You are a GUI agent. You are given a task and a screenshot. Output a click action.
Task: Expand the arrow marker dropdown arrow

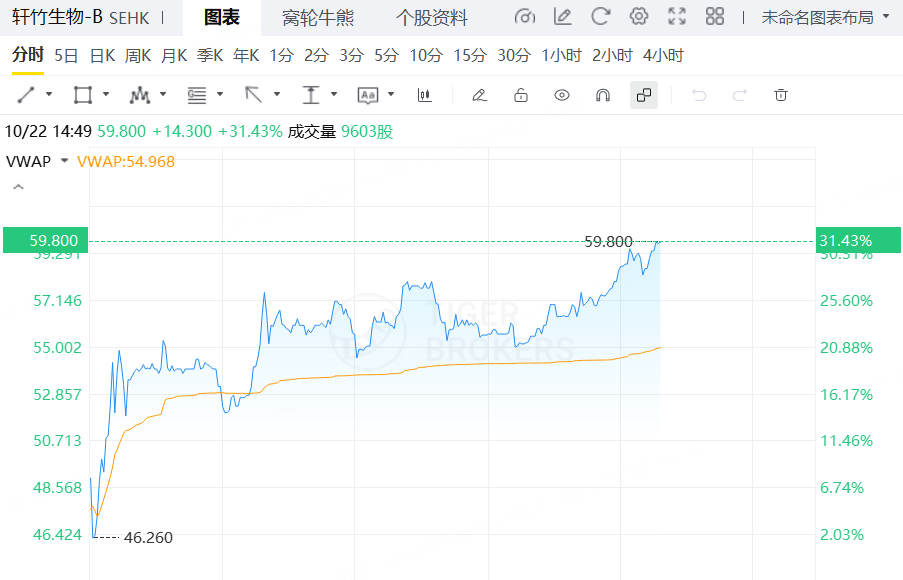(x=277, y=94)
